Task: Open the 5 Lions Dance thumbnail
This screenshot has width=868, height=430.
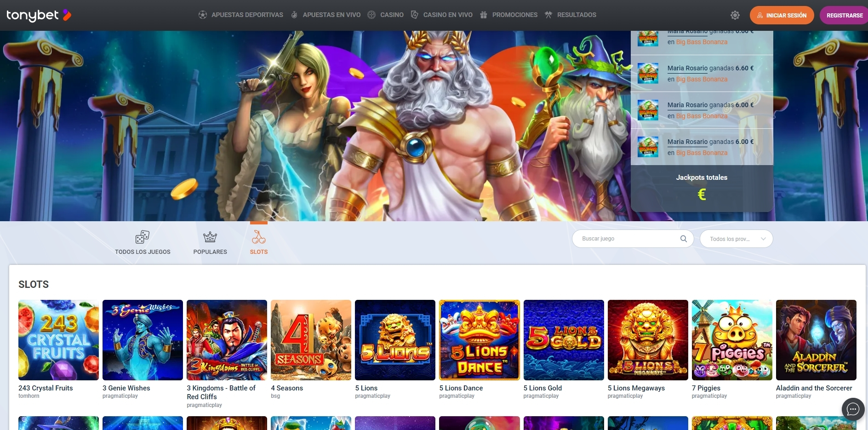Action: tap(480, 340)
